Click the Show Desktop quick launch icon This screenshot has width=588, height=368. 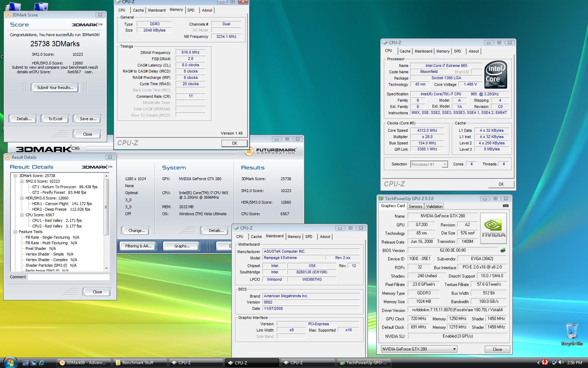coord(25,363)
